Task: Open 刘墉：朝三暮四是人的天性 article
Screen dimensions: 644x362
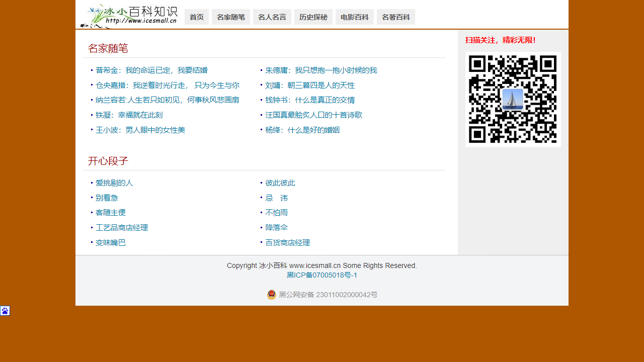Action: 310,85
